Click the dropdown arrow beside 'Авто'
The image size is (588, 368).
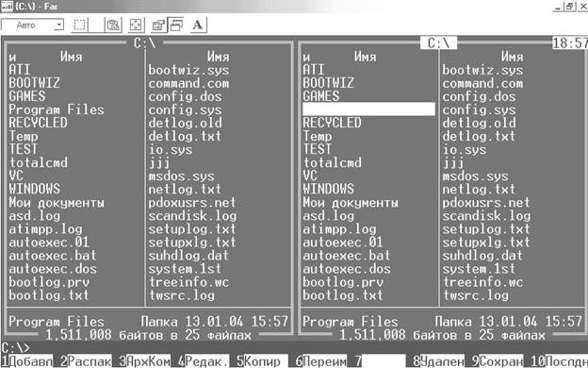tap(58, 25)
